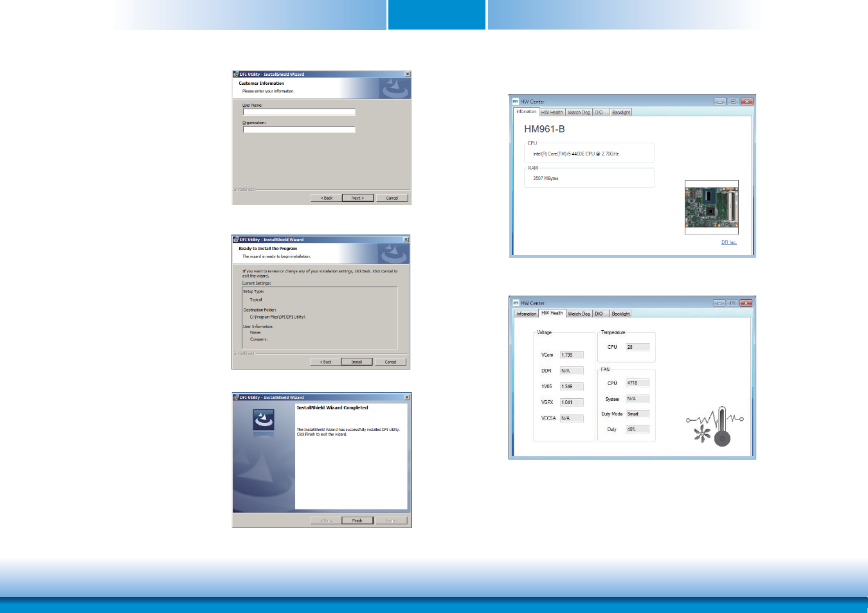The height and width of the screenshot is (613, 868).
Task: Click the 'Typical' setup type text
Action: click(x=256, y=299)
